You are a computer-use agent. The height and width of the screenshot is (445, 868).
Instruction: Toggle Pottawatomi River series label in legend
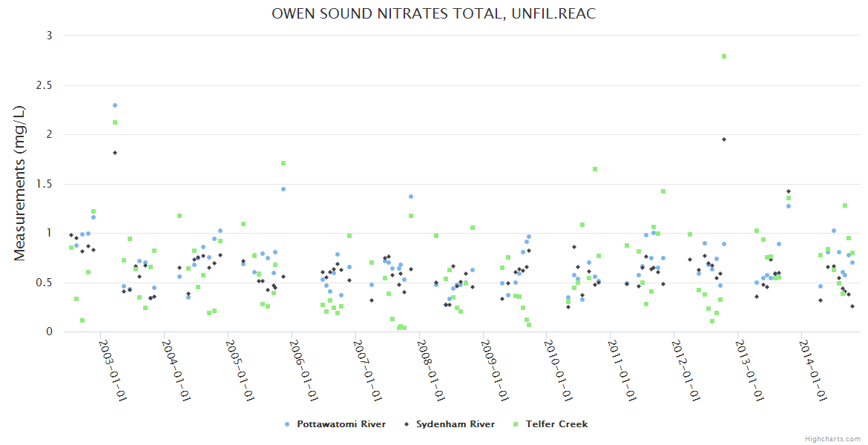[341, 424]
